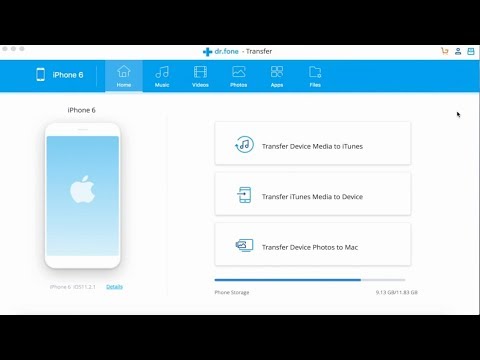The height and width of the screenshot is (360, 480).
Task: Open the Apps tab
Action: [x=277, y=76]
